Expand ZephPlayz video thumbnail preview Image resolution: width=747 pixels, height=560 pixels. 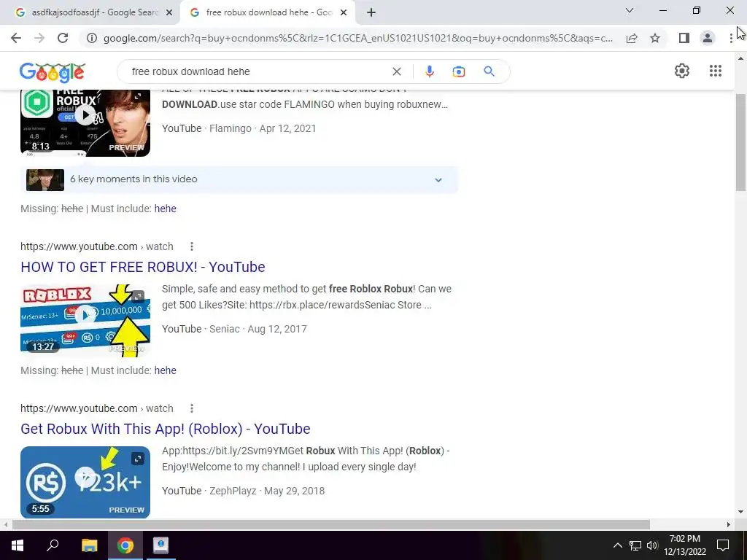(138, 459)
